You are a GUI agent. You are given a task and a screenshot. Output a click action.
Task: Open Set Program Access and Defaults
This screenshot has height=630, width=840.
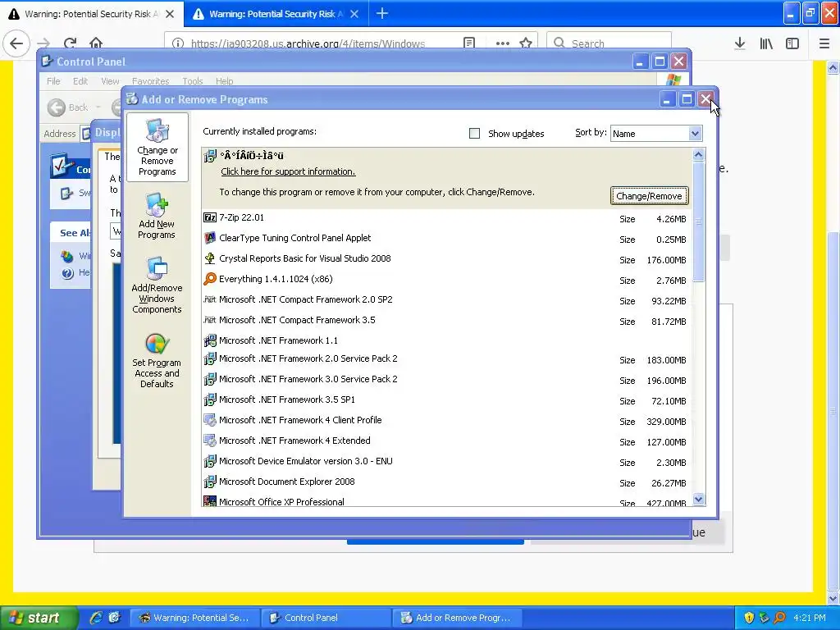point(157,361)
